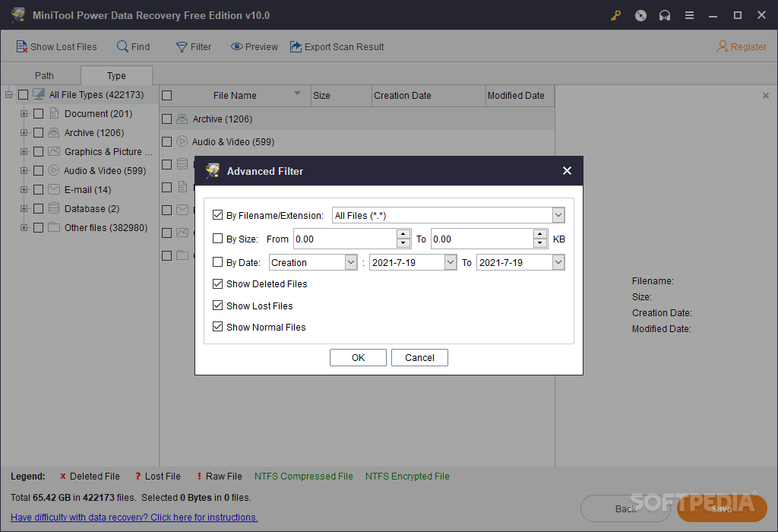Expand the Graphics & Picture tree node
778x532 pixels.
point(24,151)
